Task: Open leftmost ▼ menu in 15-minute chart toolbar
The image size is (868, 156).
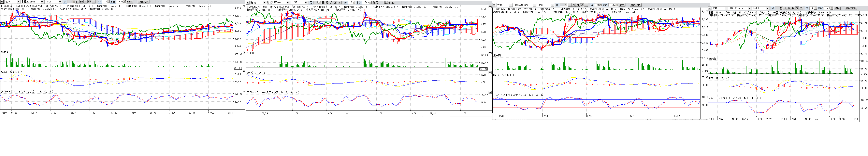Action: [248, 3]
